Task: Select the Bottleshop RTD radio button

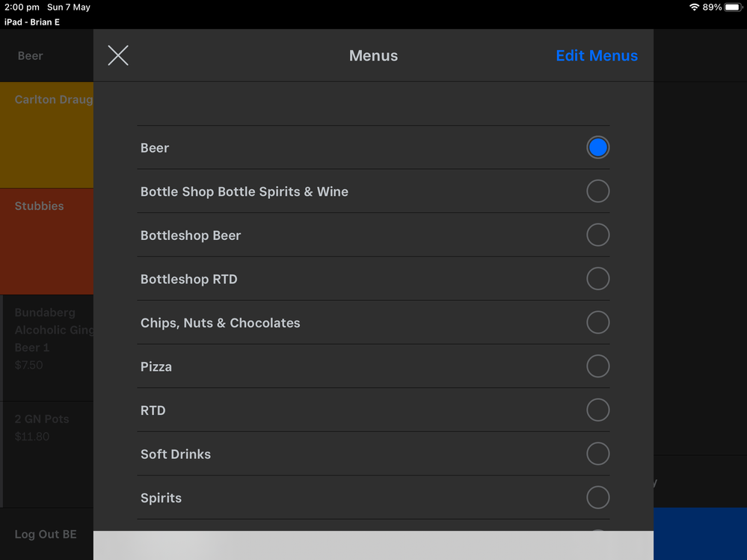Action: coord(597,279)
